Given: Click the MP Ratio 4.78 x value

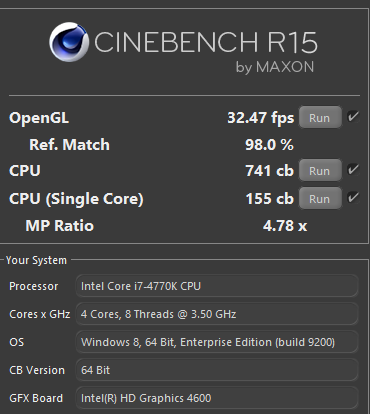Looking at the screenshot, I should click(x=285, y=226).
